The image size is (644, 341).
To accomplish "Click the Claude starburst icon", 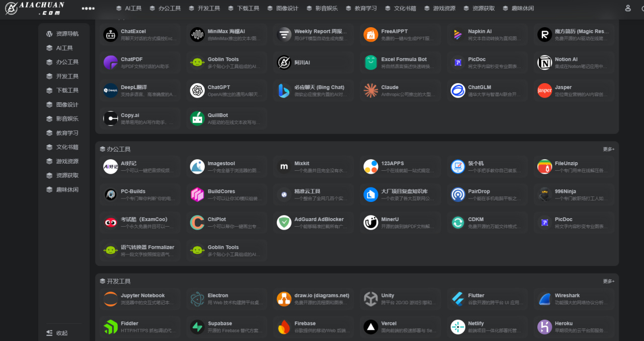I will (371, 91).
